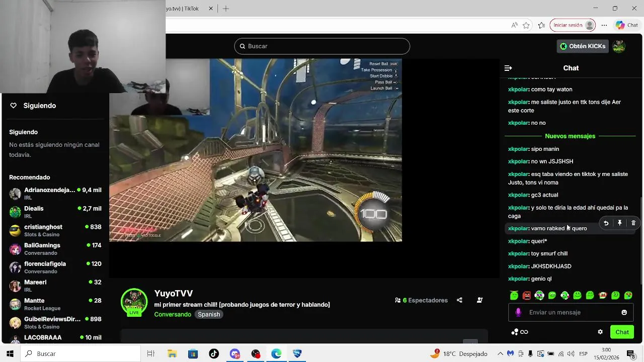Open the Microsoft Store taskbar icon
Image resolution: width=644 pixels, height=362 pixels.
click(x=193, y=354)
